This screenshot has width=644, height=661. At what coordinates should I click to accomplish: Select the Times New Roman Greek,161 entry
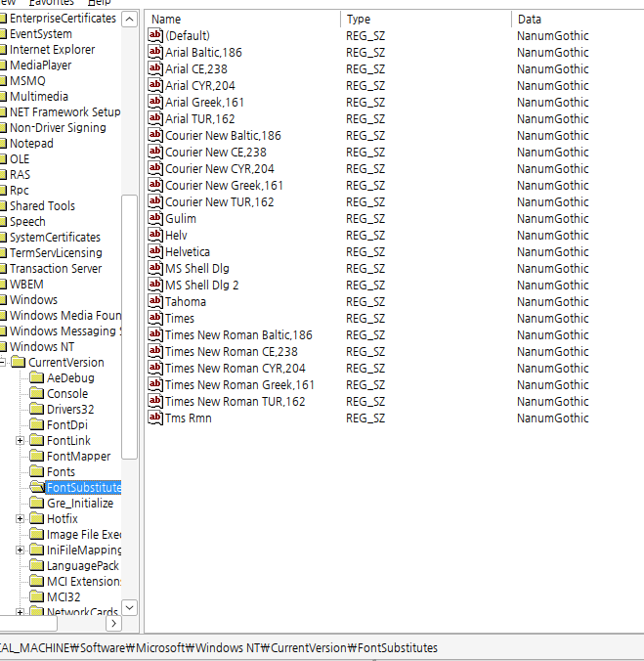pos(239,385)
